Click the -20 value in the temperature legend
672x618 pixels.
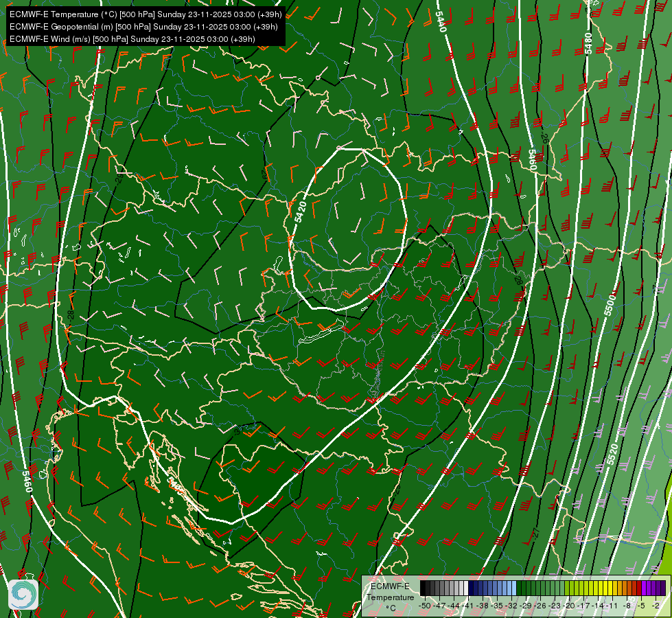569,606
